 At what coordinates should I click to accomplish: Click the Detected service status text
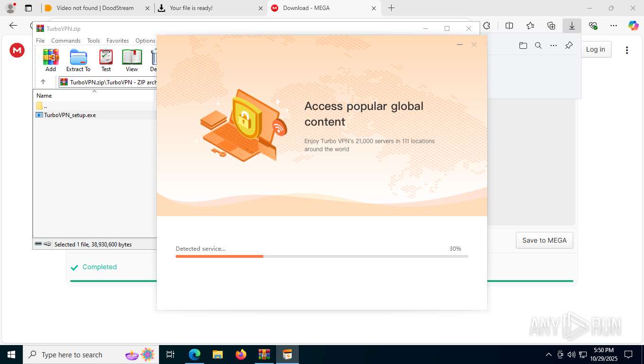200,248
